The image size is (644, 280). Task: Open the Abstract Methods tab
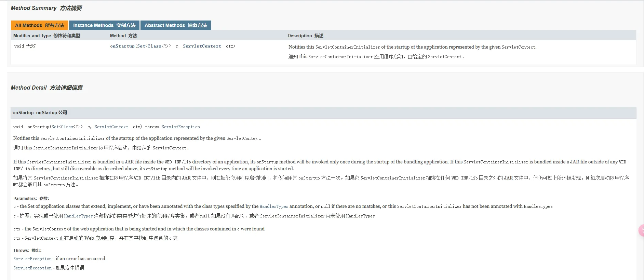pos(175,25)
